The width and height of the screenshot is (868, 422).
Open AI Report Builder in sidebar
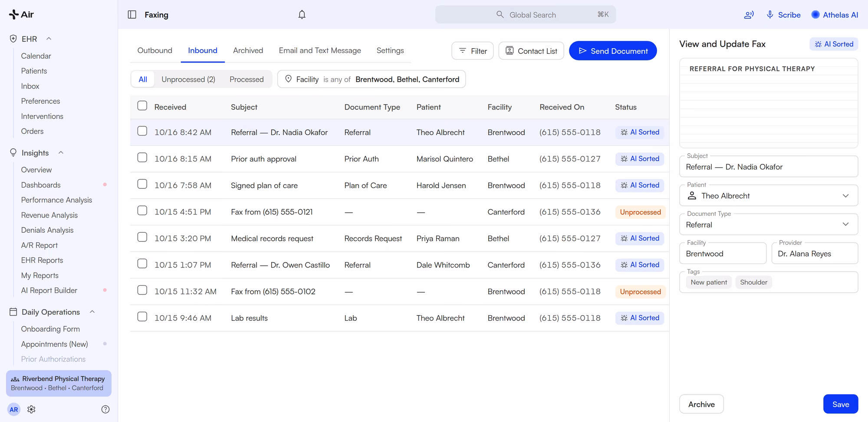[x=49, y=290]
